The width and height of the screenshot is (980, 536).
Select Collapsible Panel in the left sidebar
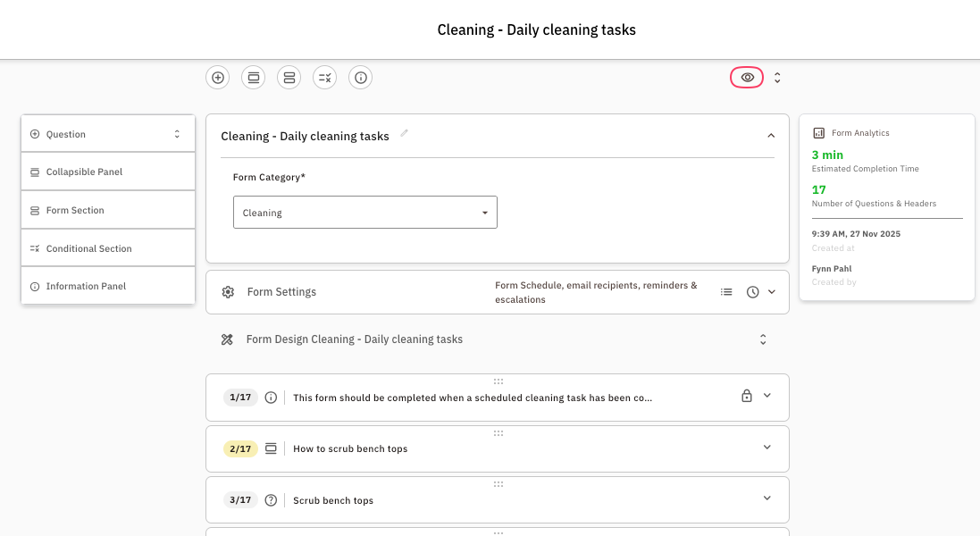[x=107, y=172]
